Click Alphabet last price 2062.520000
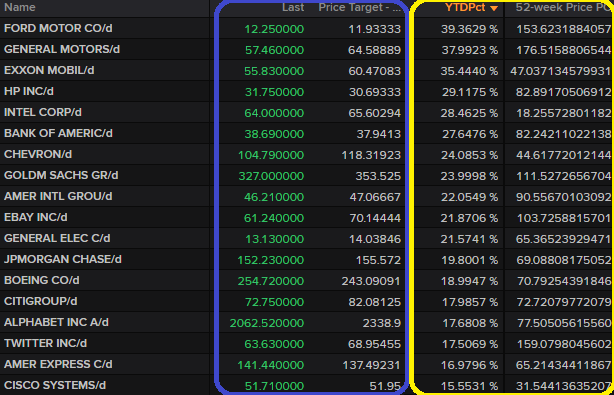Screen dimensions: 614x395 tap(267, 323)
